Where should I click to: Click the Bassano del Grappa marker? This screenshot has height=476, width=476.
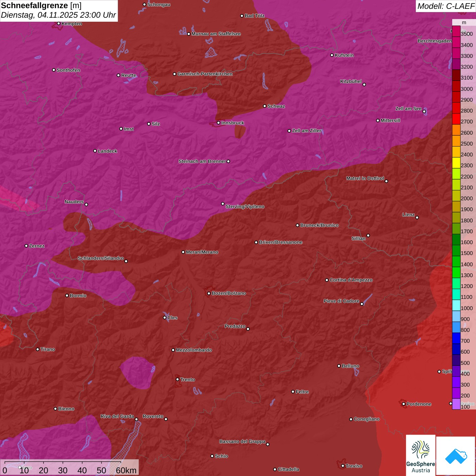point(268,444)
